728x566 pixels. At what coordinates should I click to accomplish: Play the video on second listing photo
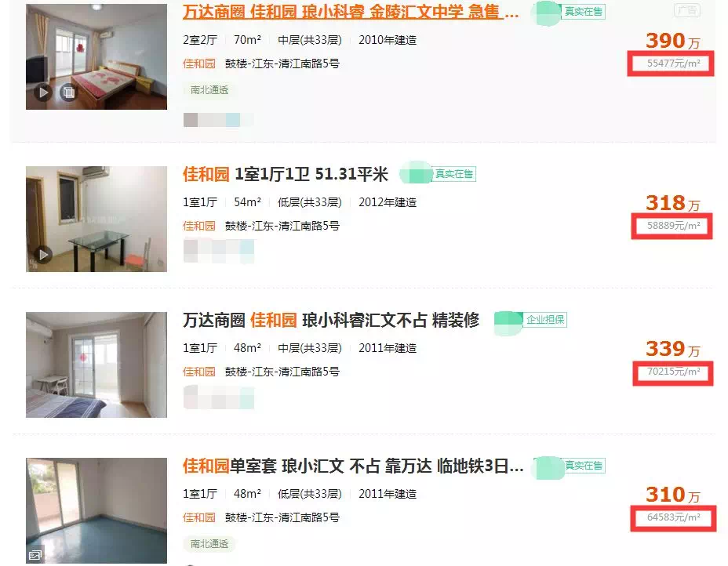click(43, 255)
